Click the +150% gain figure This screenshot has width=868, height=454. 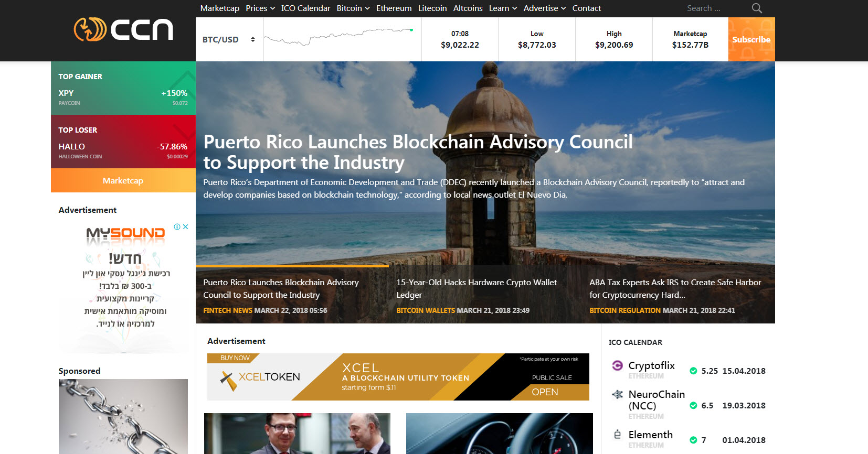(x=174, y=93)
